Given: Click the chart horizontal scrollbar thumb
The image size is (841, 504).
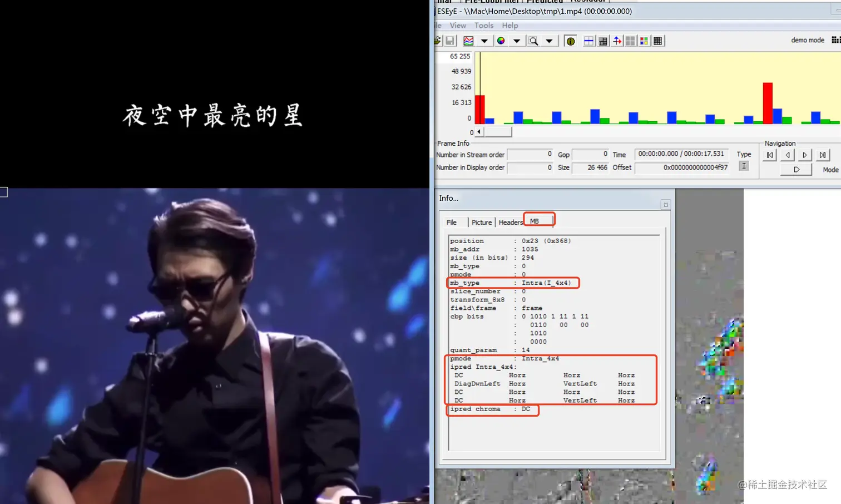Looking at the screenshot, I should pyautogui.click(x=497, y=132).
